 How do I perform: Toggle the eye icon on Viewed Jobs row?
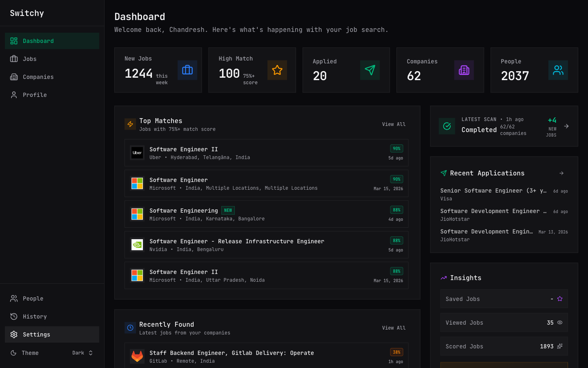(x=559, y=323)
